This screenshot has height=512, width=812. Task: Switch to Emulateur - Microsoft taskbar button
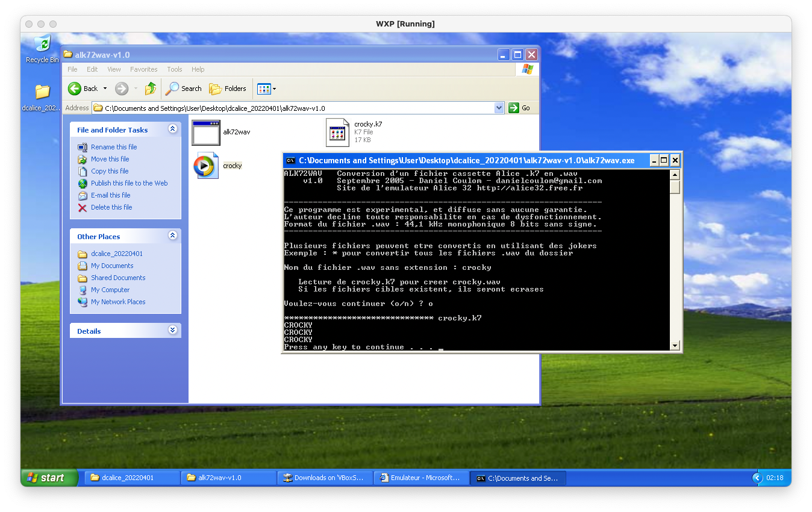[x=421, y=478]
